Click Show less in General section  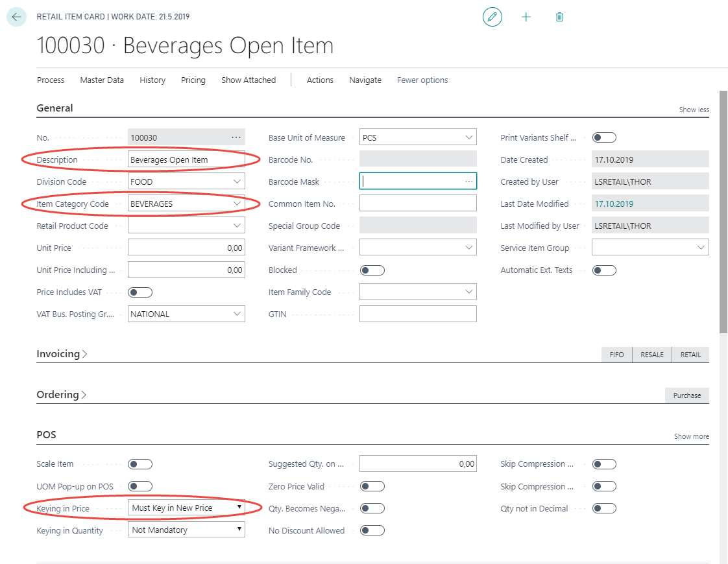pos(694,110)
